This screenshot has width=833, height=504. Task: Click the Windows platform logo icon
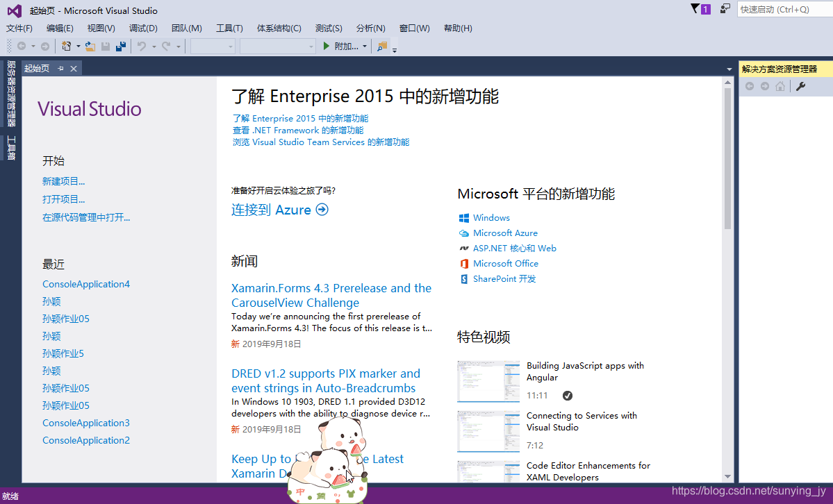click(464, 218)
